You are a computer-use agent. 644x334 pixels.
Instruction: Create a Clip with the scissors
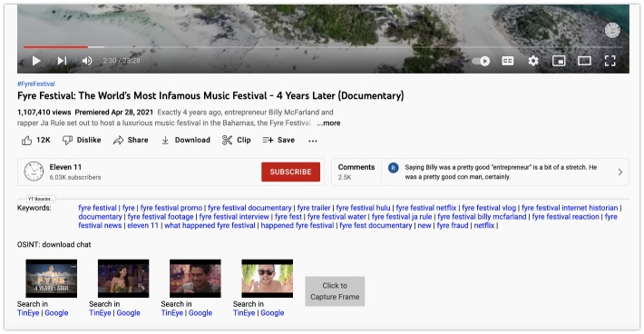pos(236,140)
